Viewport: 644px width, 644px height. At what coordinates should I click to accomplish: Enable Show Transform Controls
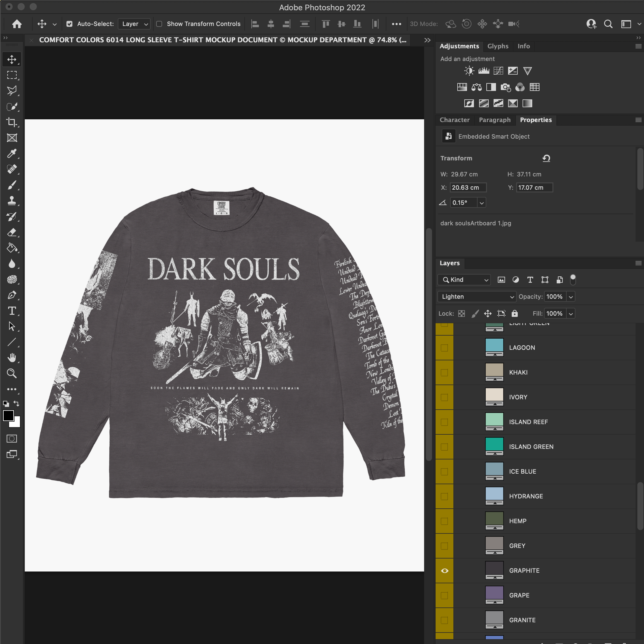pos(159,24)
